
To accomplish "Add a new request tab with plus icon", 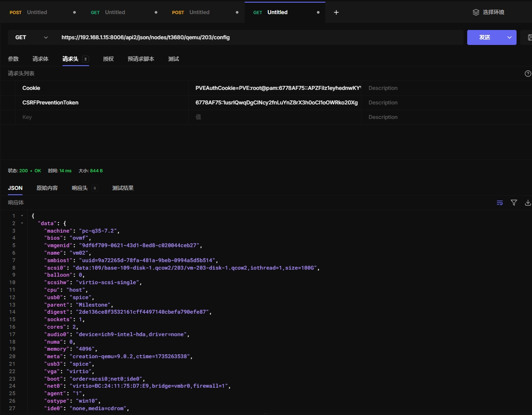I will (x=336, y=12).
